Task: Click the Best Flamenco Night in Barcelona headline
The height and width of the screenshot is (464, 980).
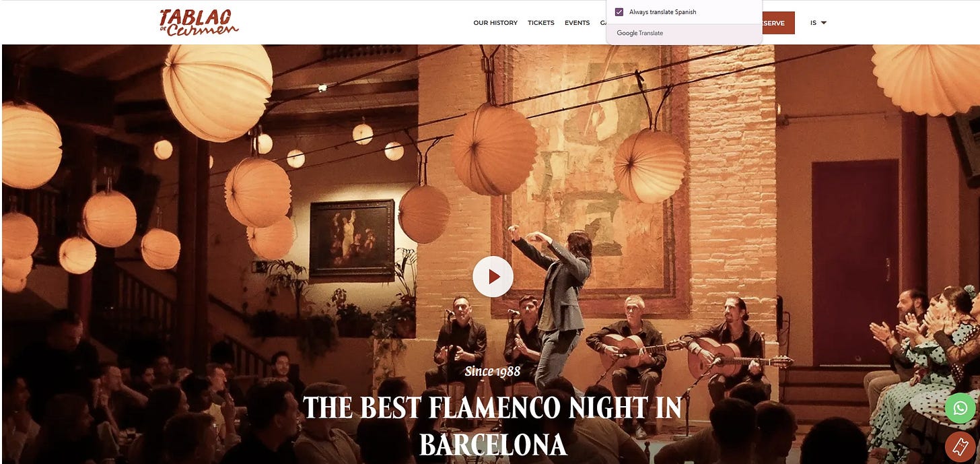Action: tap(493, 426)
